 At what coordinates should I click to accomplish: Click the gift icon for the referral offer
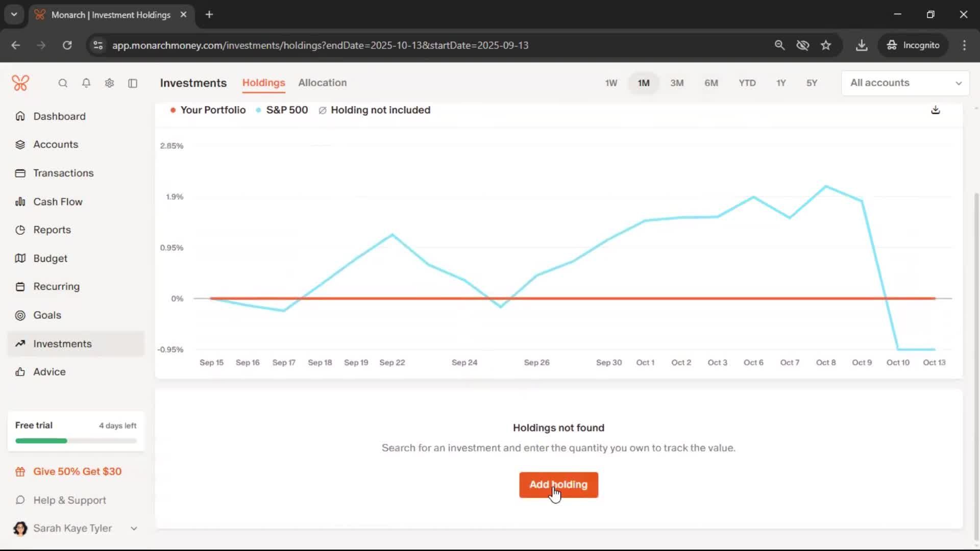[20, 472]
